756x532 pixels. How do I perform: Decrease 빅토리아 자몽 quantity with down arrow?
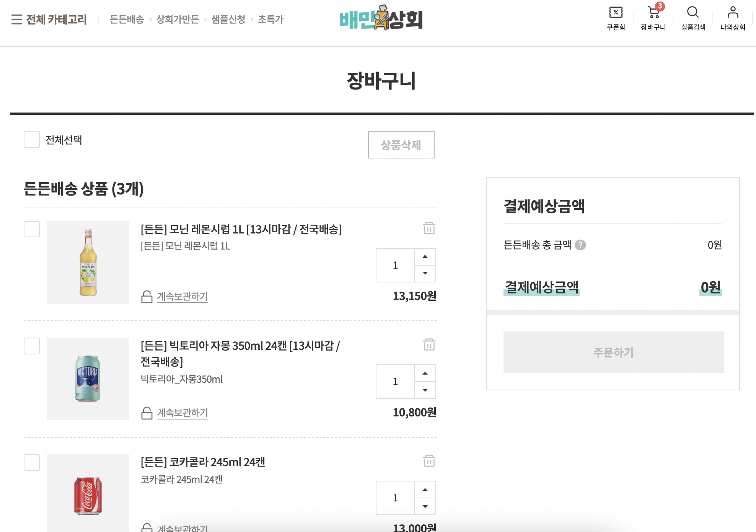(425, 390)
